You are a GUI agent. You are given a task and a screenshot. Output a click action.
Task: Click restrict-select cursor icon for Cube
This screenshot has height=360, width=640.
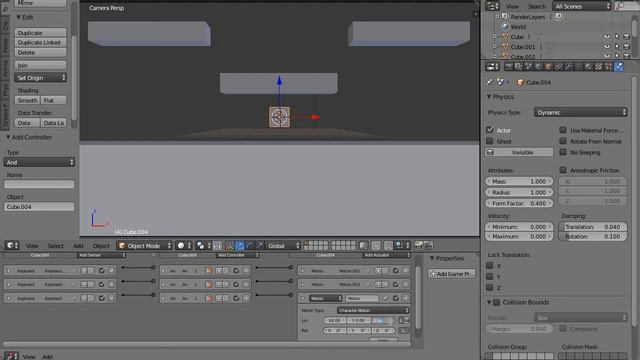pos(617,37)
